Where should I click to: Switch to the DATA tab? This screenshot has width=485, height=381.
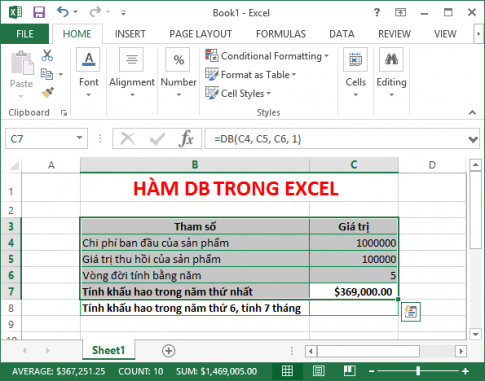342,34
